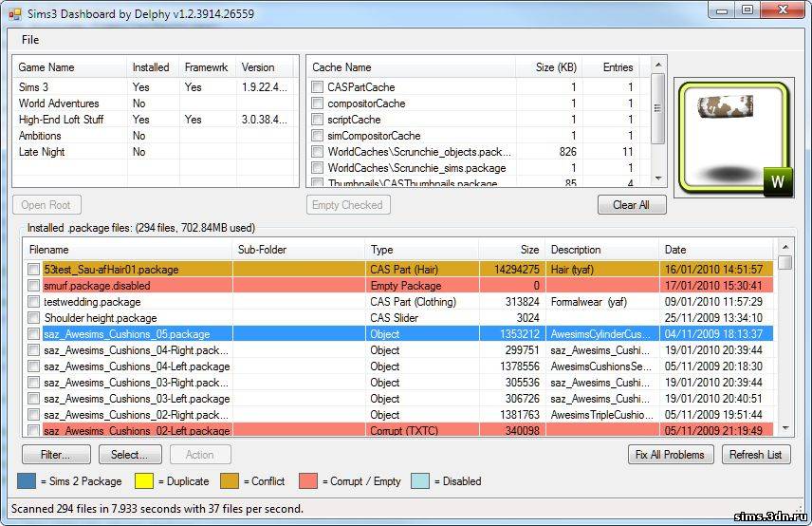
Task: Select the High-End Loft Stuff row
Action: (154, 120)
